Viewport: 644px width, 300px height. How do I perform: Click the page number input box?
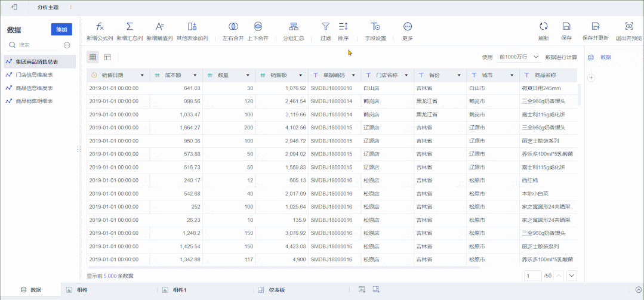click(x=532, y=276)
